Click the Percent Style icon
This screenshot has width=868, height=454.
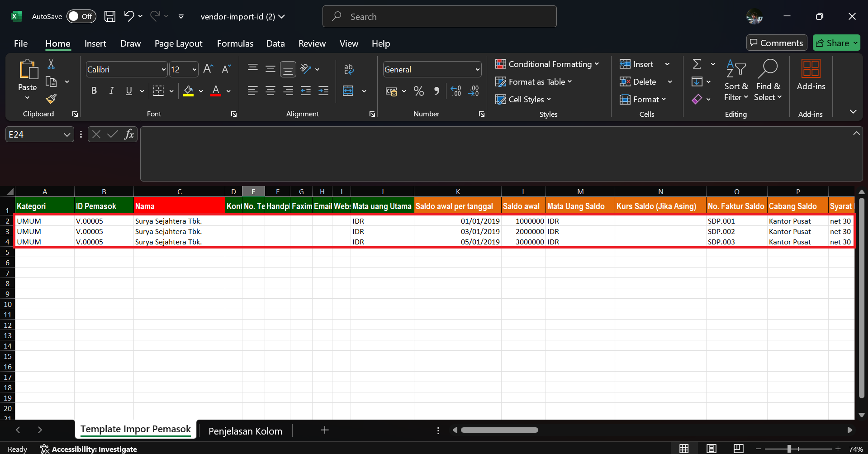(x=419, y=91)
